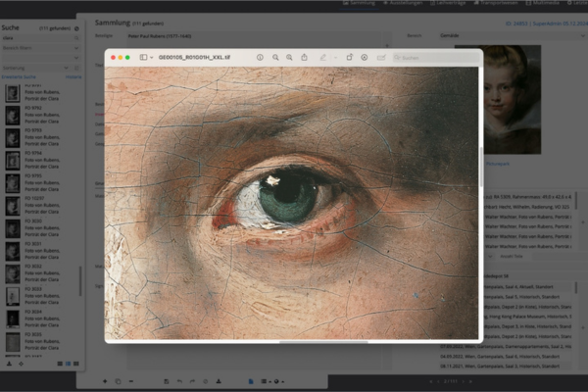Open the sidebar view options chevron

[151, 58]
